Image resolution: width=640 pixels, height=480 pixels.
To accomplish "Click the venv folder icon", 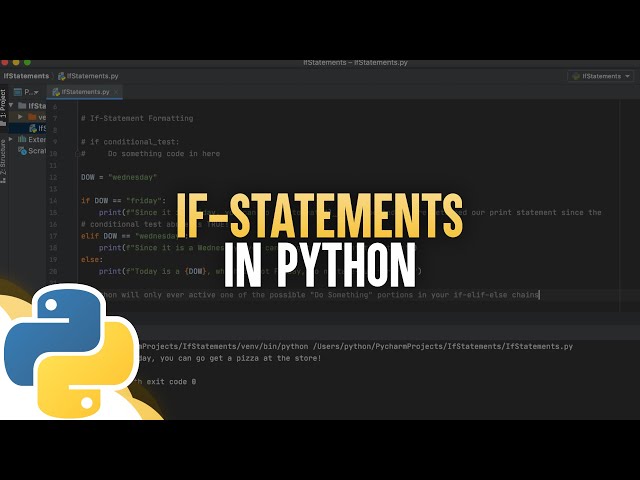I will coord(32,117).
